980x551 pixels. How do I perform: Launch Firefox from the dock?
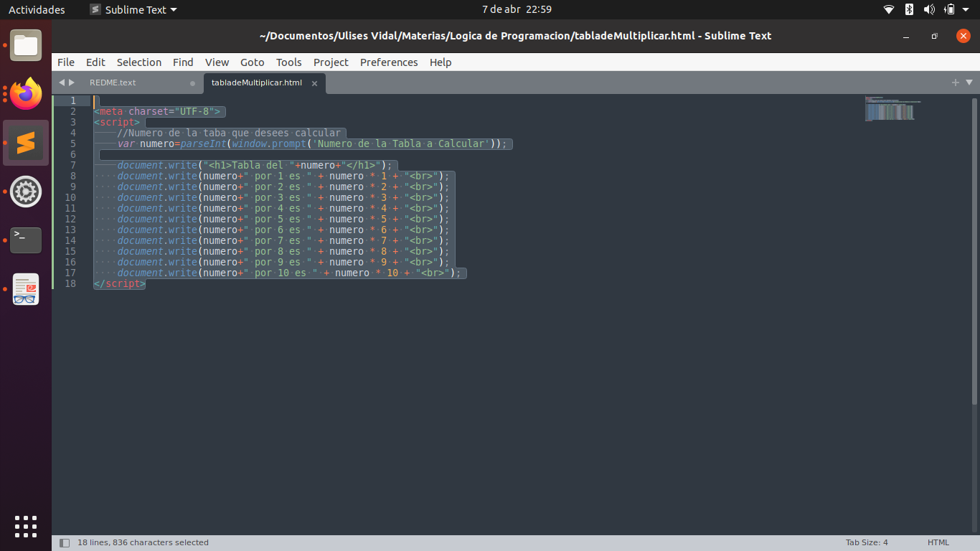[26, 94]
